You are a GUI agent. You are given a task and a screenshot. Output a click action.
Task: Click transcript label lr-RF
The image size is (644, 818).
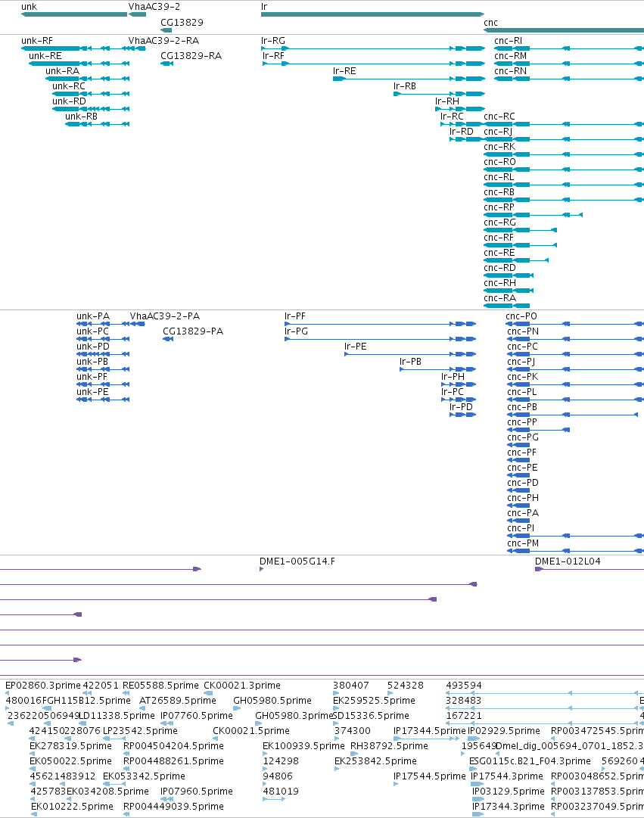coord(273,56)
